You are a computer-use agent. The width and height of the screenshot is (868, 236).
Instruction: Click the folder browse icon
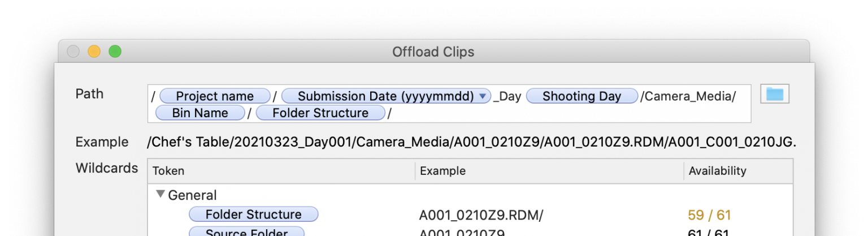774,94
